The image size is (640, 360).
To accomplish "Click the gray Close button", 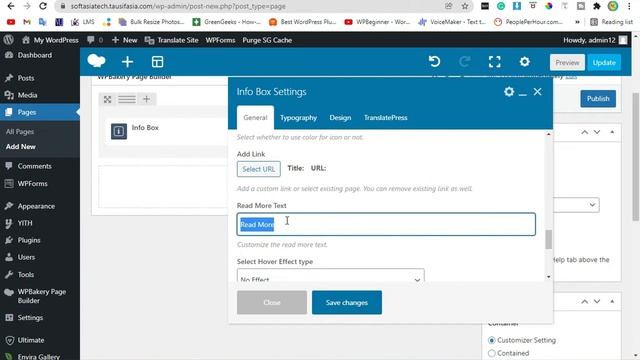I will pyautogui.click(x=272, y=302).
